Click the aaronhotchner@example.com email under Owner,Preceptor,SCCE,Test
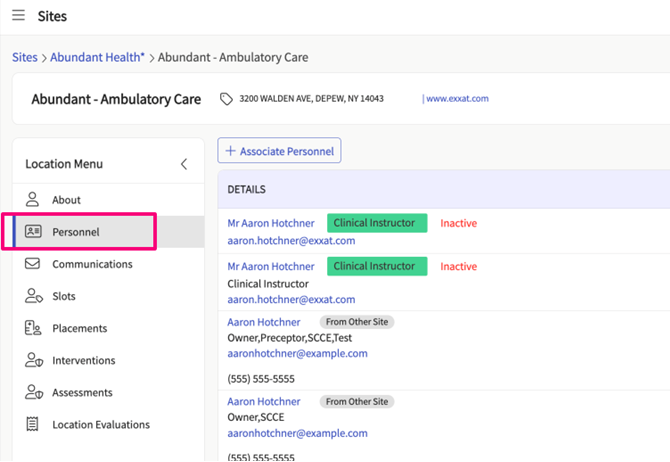This screenshot has height=462, width=670. 297,353
